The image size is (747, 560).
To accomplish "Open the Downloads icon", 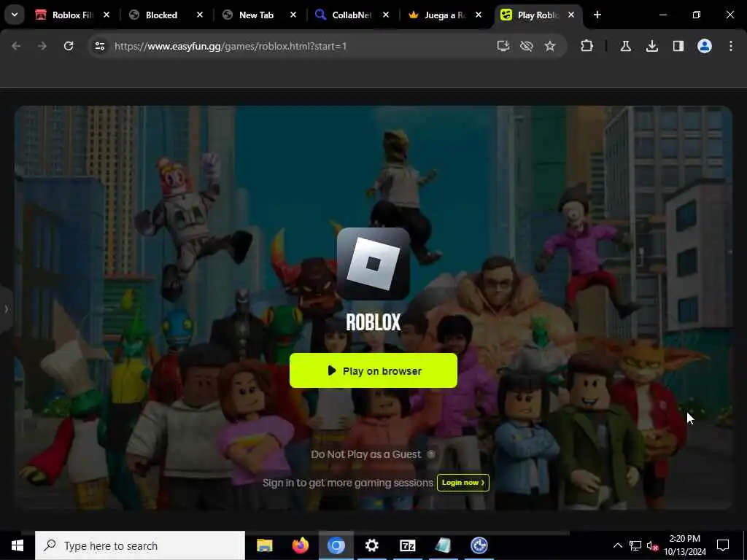I will (651, 46).
